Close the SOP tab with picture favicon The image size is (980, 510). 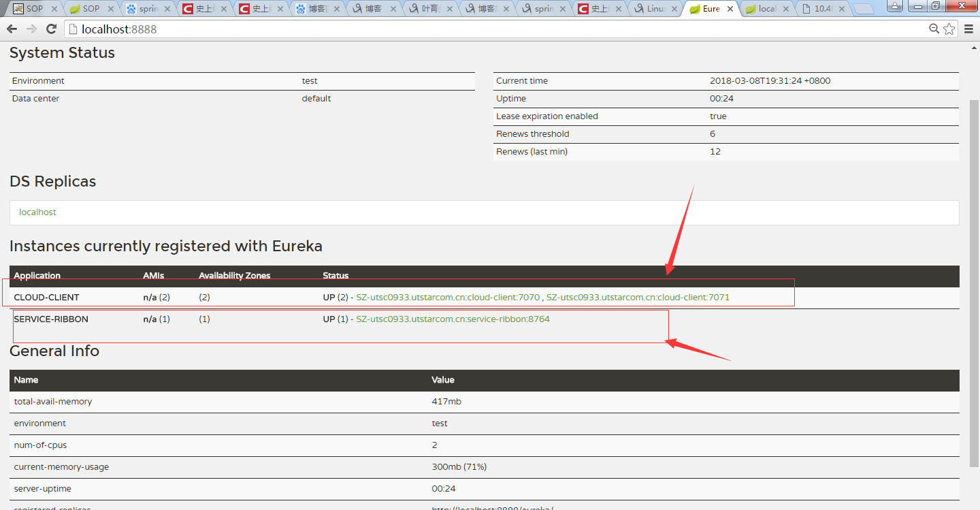tap(55, 10)
